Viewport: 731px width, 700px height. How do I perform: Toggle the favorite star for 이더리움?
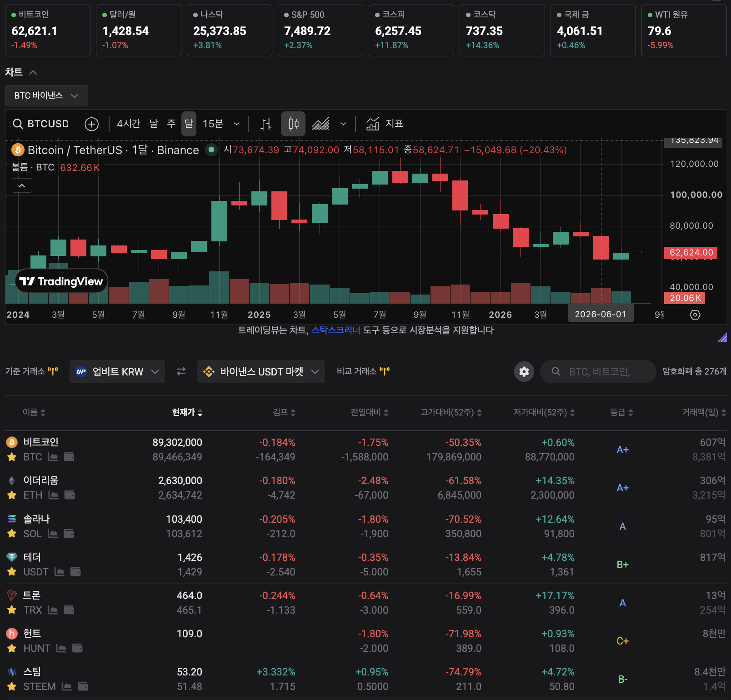click(12, 495)
